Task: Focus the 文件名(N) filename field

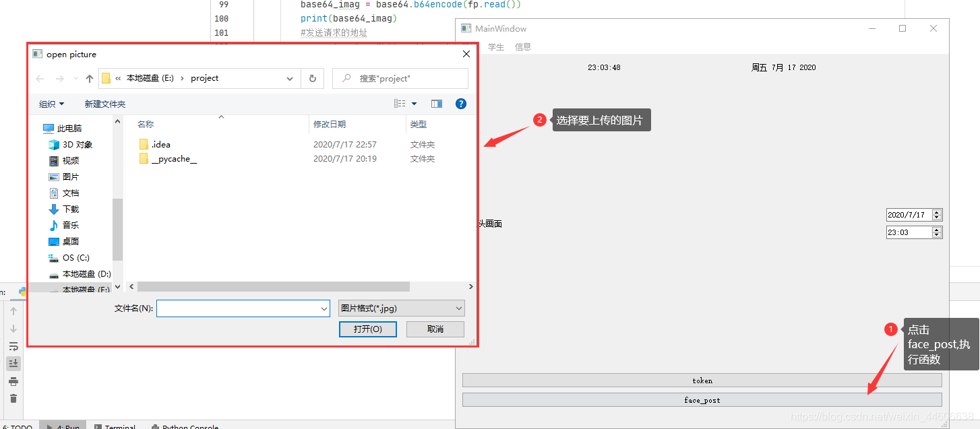Action: tap(238, 308)
